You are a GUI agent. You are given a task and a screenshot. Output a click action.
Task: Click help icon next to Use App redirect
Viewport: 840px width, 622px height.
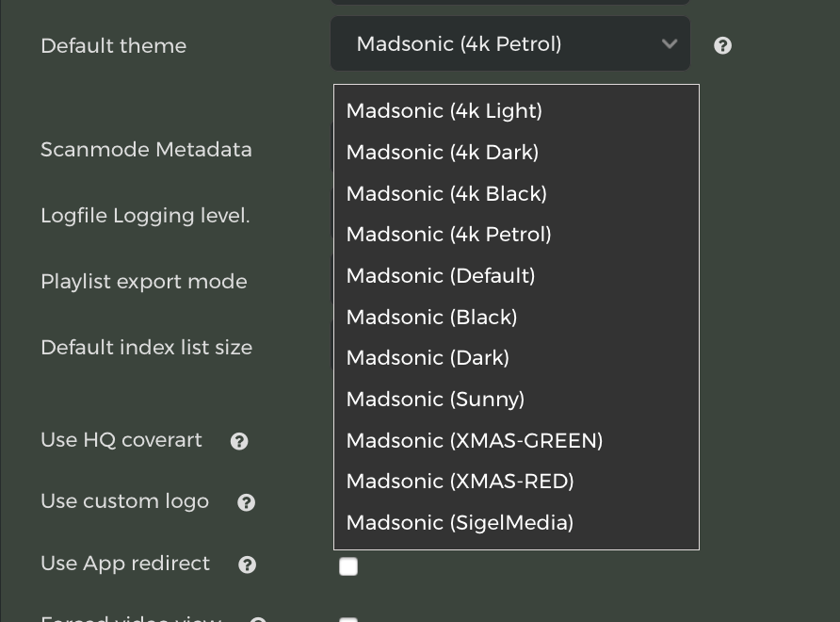247,565
